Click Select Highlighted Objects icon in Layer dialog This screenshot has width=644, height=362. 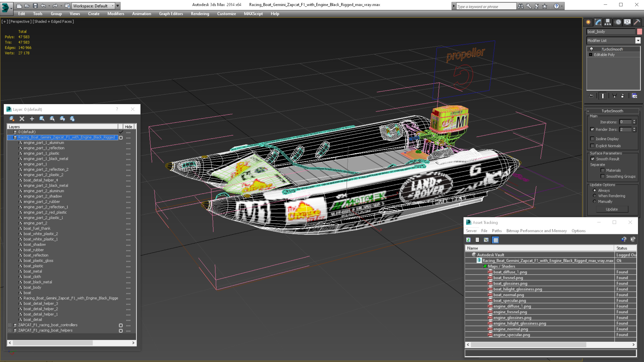click(42, 119)
